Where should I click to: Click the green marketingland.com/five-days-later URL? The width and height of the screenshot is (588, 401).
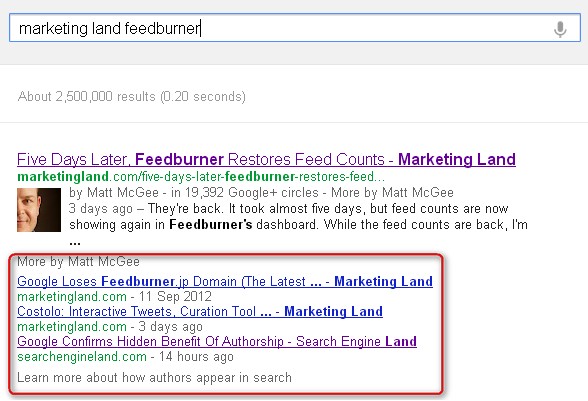201,176
